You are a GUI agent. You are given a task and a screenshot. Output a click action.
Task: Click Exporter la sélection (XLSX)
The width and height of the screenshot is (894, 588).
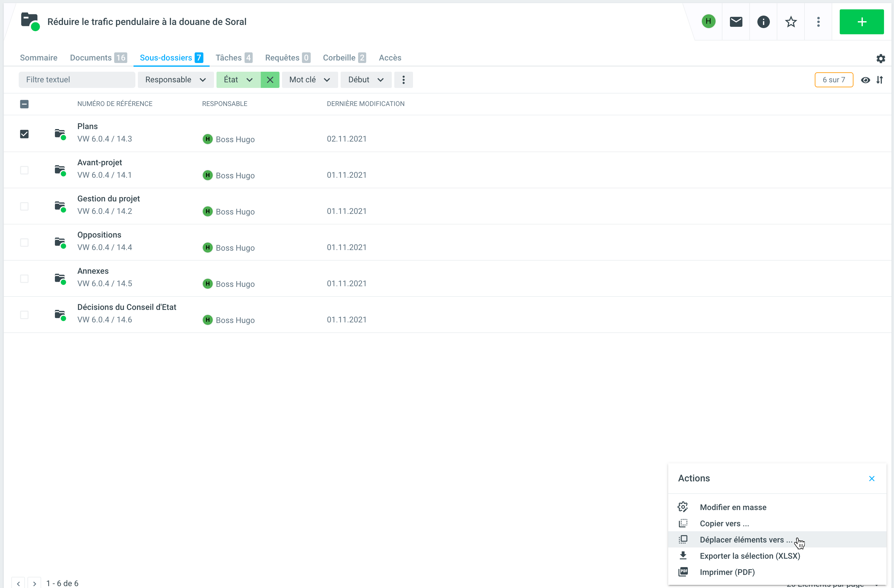click(749, 555)
